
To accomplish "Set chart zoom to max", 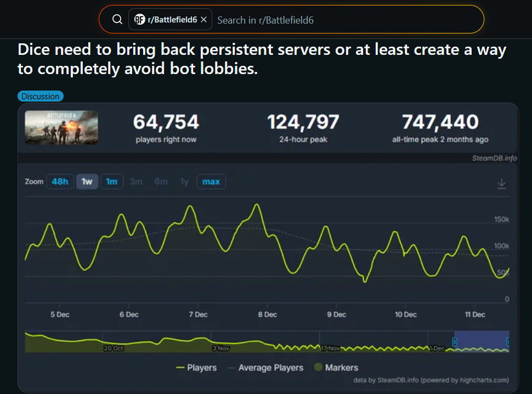I will tap(211, 182).
